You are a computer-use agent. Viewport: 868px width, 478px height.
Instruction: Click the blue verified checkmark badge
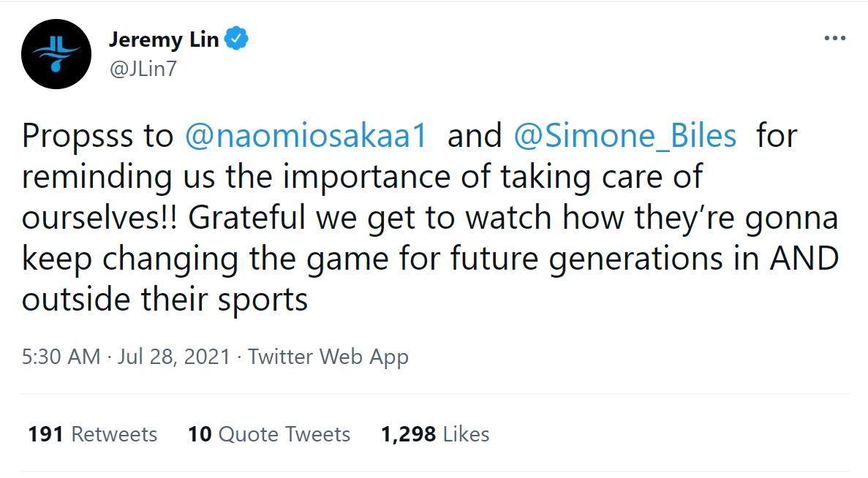click(x=237, y=39)
